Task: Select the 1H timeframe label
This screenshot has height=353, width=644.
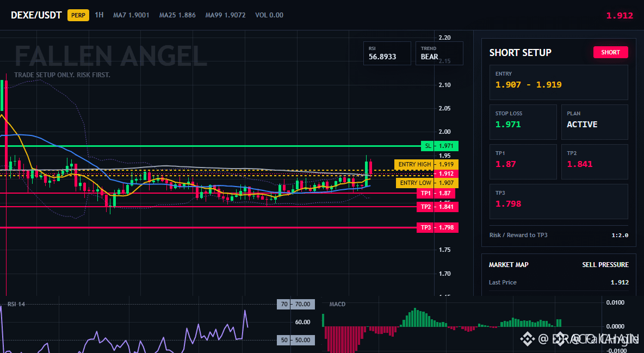Action: click(x=99, y=15)
